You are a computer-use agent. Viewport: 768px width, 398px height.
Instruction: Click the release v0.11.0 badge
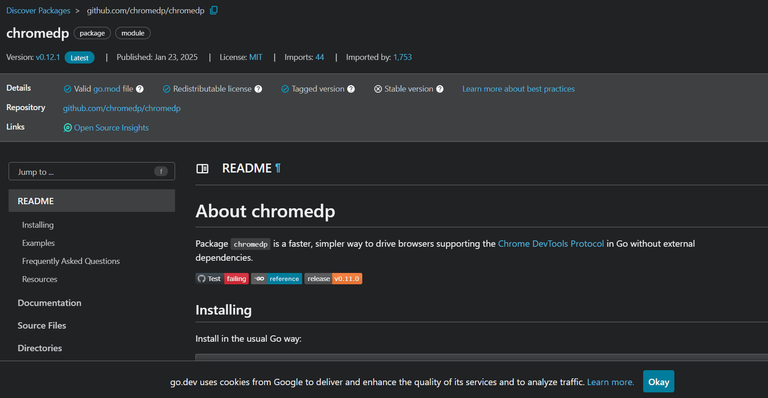pyautogui.click(x=333, y=279)
